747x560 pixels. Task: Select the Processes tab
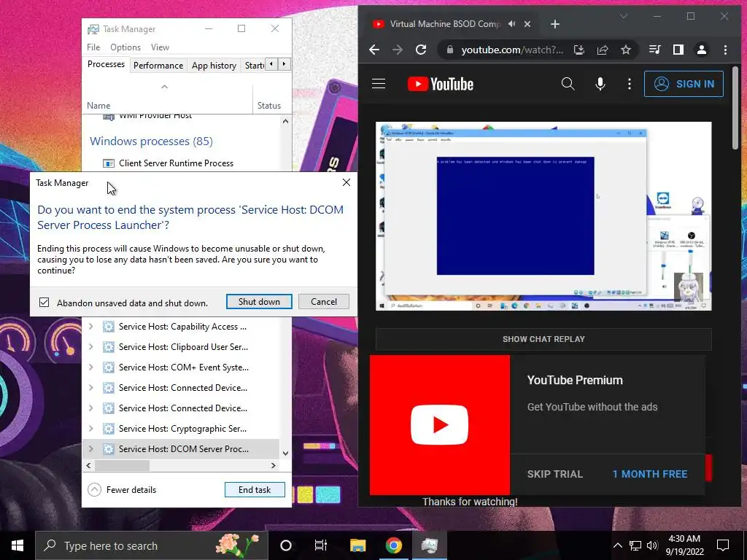[x=106, y=64]
